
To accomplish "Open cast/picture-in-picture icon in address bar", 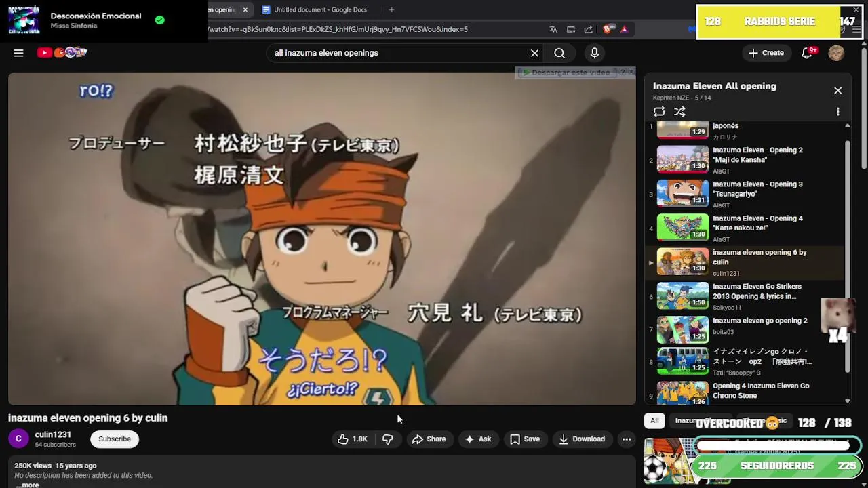I will click(571, 29).
